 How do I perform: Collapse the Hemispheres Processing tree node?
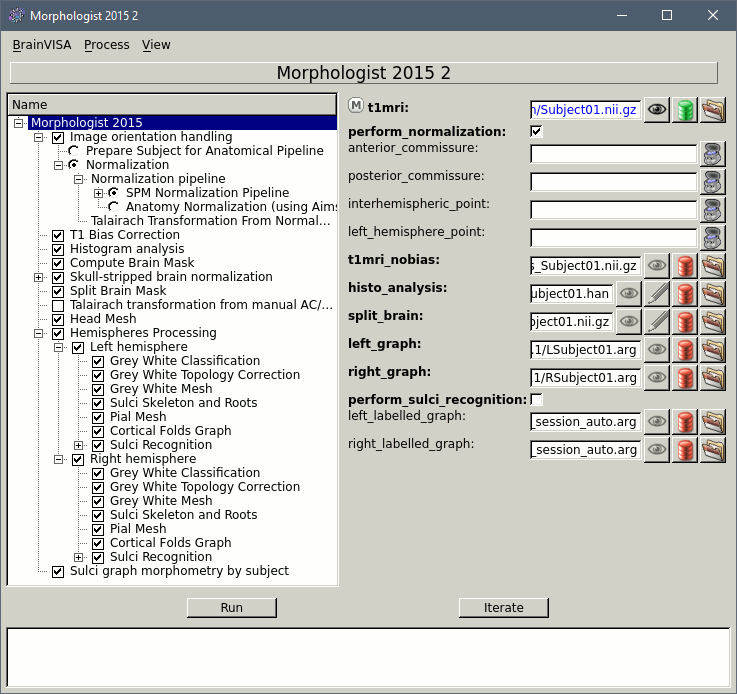click(38, 333)
